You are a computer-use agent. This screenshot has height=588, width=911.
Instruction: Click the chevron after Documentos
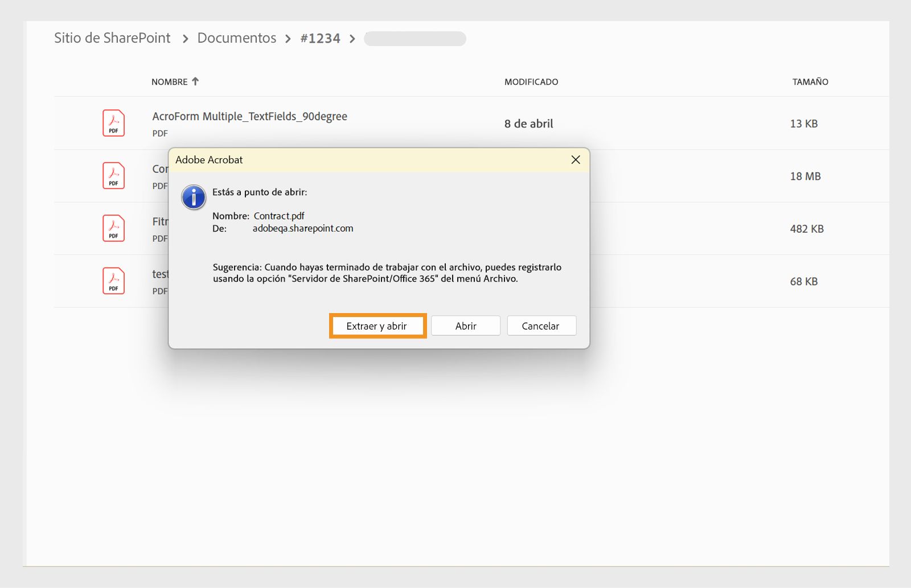click(289, 39)
